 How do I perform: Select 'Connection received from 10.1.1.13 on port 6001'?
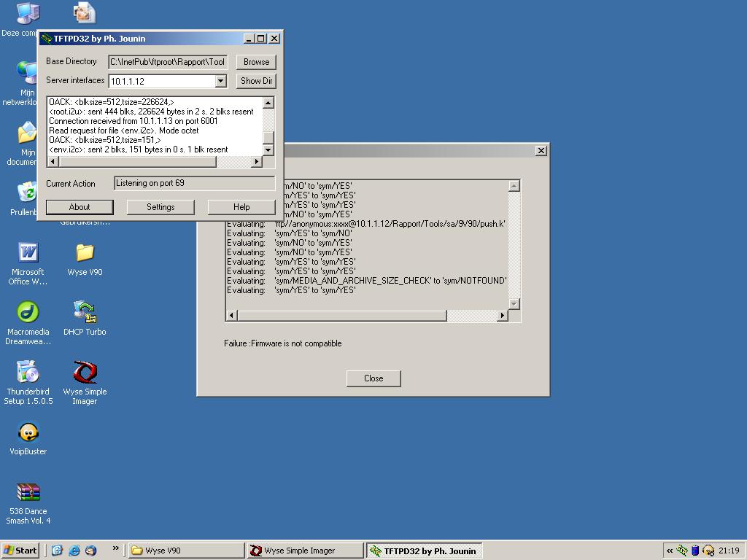[x=133, y=121]
